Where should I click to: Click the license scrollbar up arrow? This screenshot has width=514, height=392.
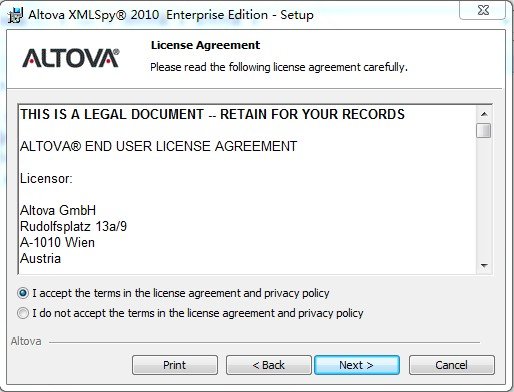(x=484, y=114)
